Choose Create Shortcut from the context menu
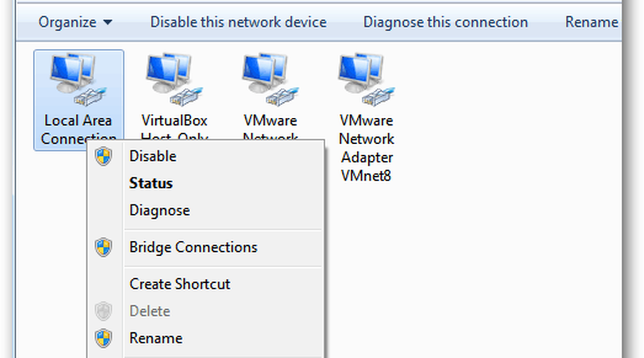This screenshot has width=644, height=358. pos(180,284)
